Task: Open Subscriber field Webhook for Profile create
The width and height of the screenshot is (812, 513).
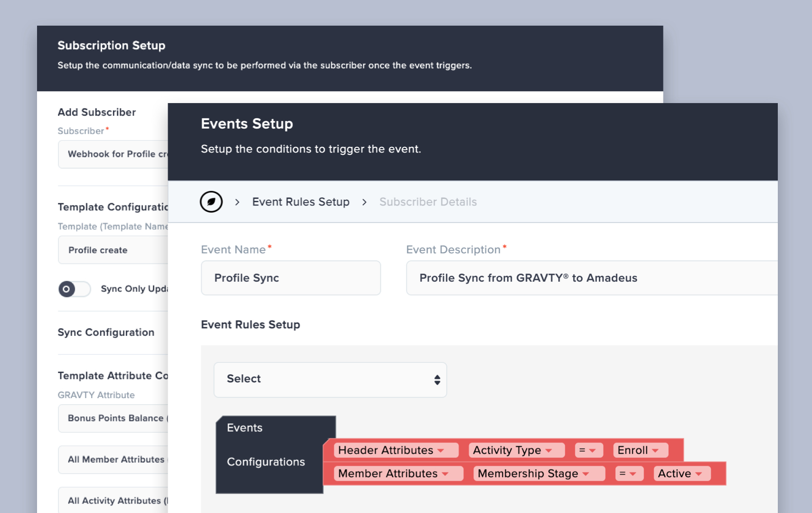Action: (113, 154)
